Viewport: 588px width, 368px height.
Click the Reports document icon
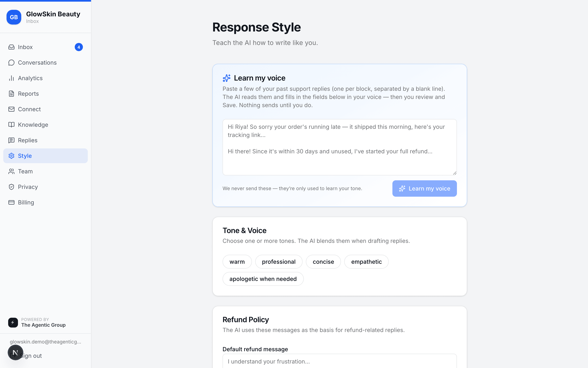click(x=11, y=94)
